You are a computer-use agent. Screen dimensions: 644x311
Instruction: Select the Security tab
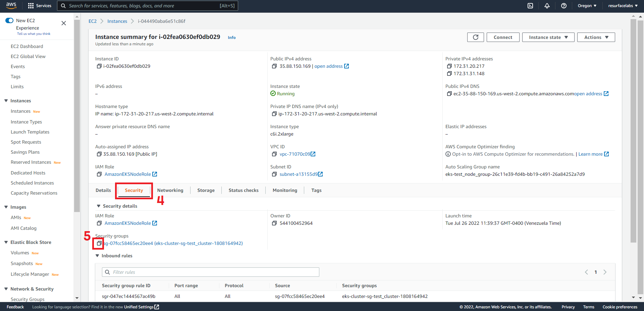coord(134,190)
